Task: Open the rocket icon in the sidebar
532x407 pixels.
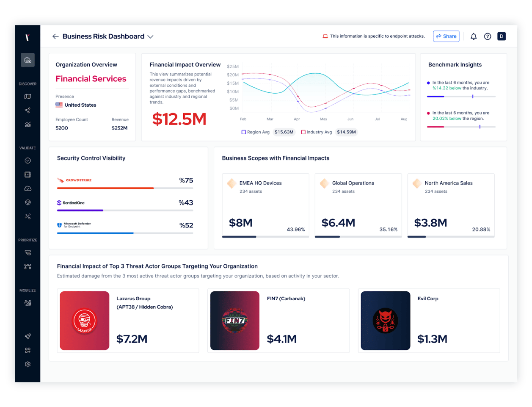Action: click(28, 336)
